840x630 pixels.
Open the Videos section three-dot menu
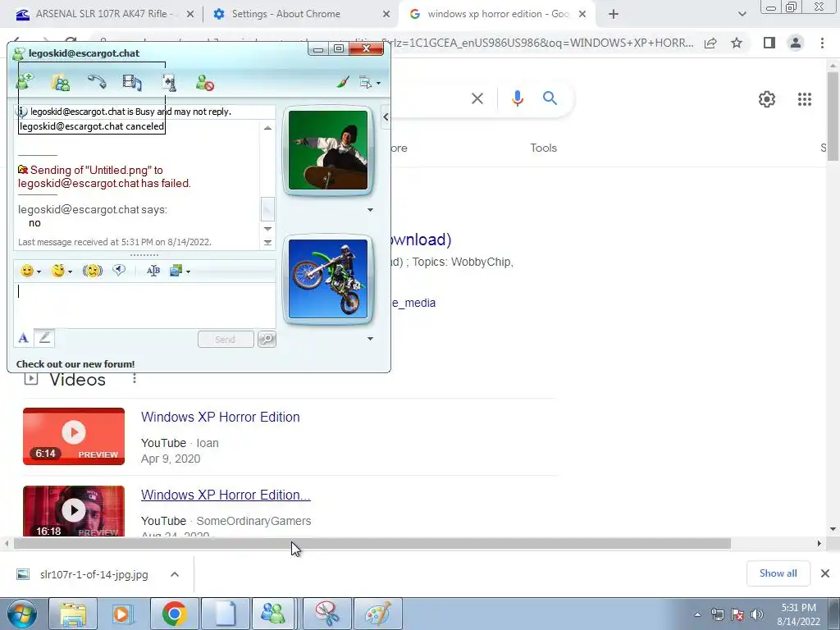[135, 379]
